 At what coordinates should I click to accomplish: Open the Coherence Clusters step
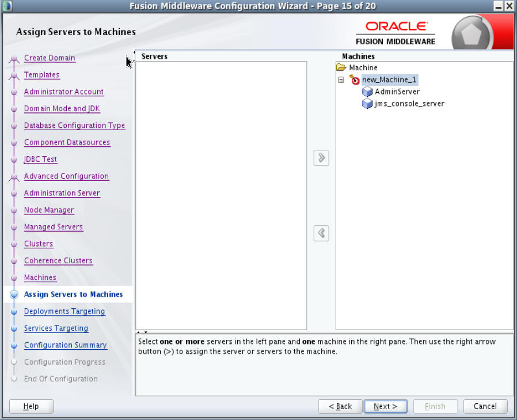pos(58,260)
